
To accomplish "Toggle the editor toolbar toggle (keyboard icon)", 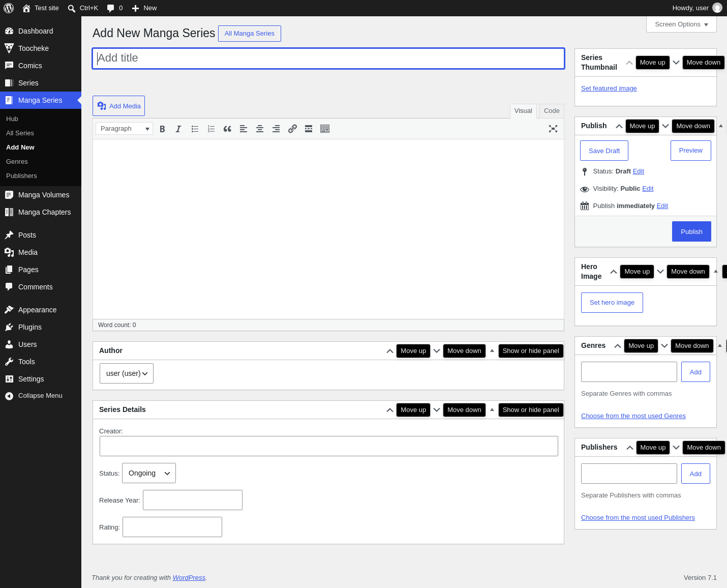I will (325, 129).
